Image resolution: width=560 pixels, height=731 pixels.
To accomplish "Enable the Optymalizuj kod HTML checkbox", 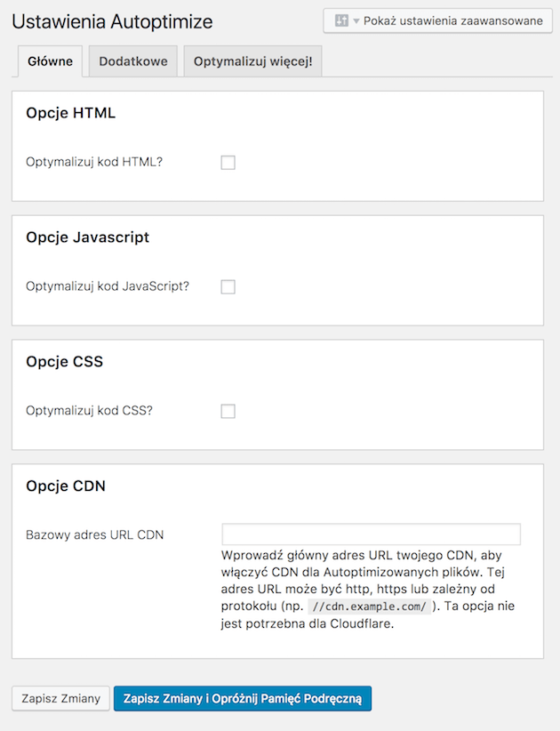I will [228, 163].
